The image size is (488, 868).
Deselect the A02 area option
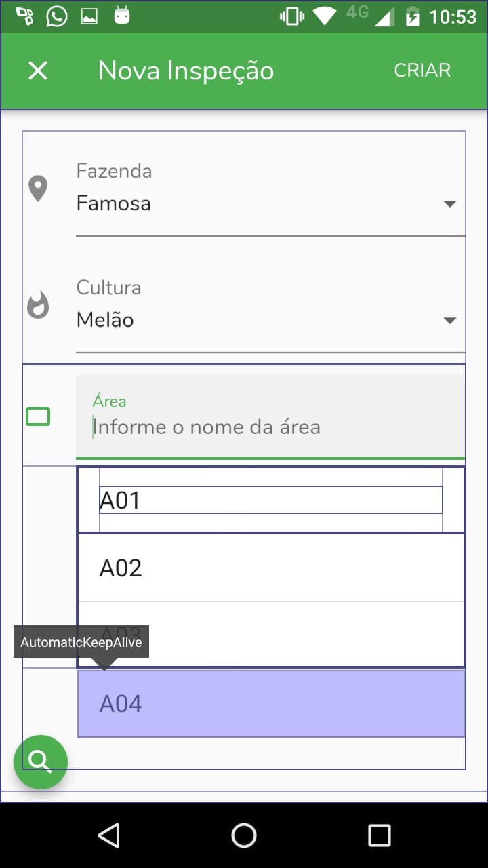(270, 568)
